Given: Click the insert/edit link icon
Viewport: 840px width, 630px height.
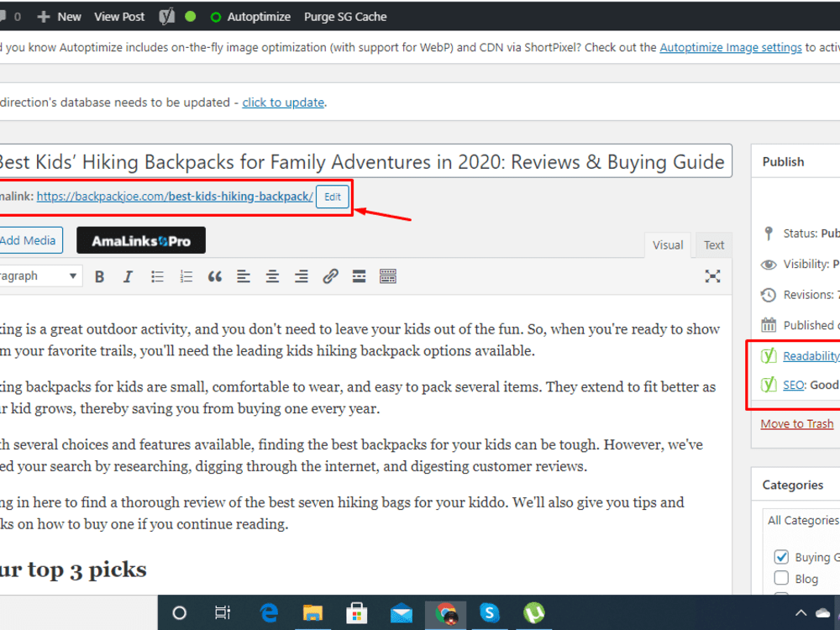Looking at the screenshot, I should click(x=330, y=276).
